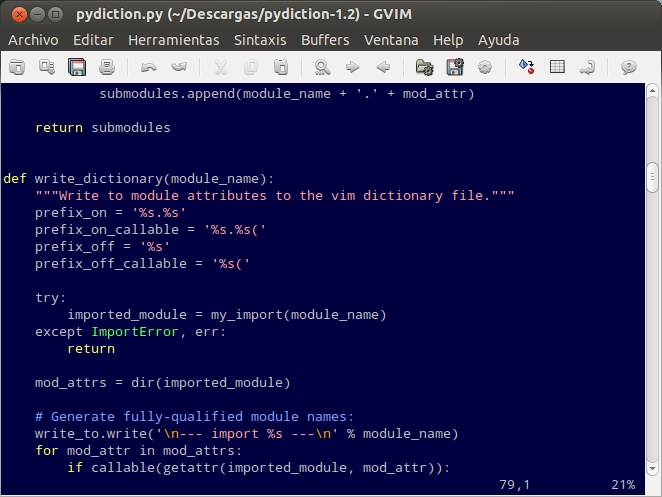Screen dimensions: 662x497
Task: Click 'mod_attrs = dir(imported_module)' line
Action: point(163,383)
